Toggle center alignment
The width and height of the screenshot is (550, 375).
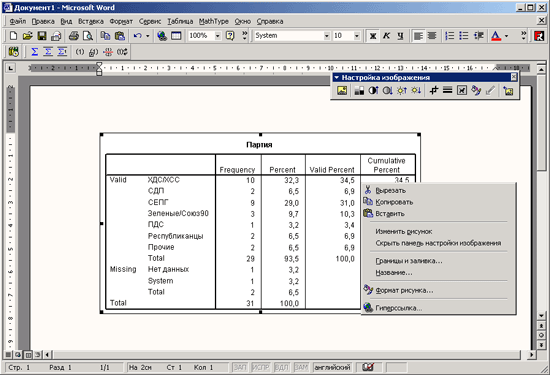432,36
